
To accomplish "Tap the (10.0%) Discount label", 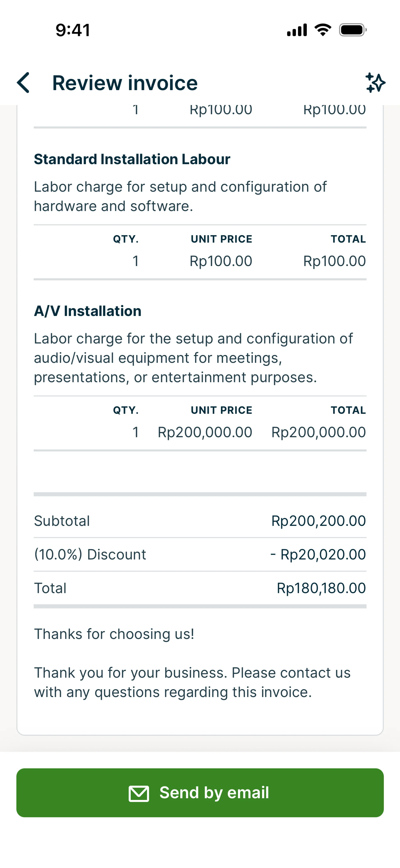I will coord(90,555).
